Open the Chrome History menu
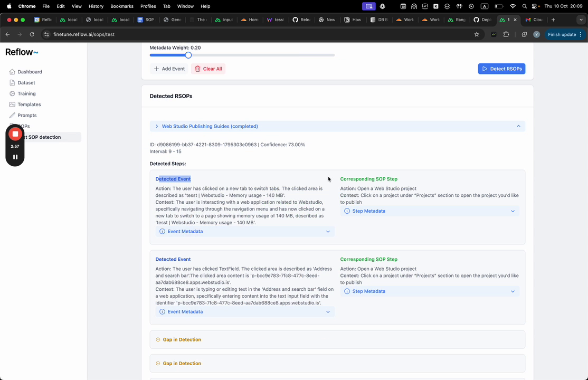Screen dimensions: 588x380 point(96,6)
